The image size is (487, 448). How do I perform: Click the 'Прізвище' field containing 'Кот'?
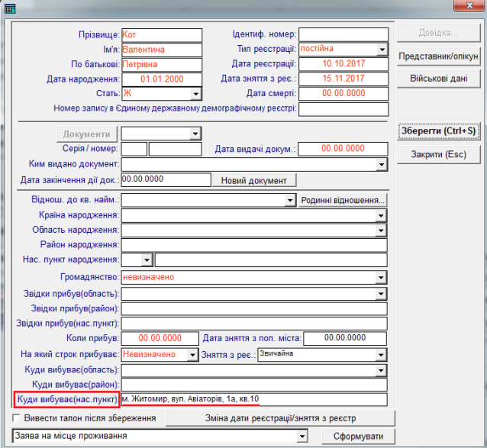(161, 35)
